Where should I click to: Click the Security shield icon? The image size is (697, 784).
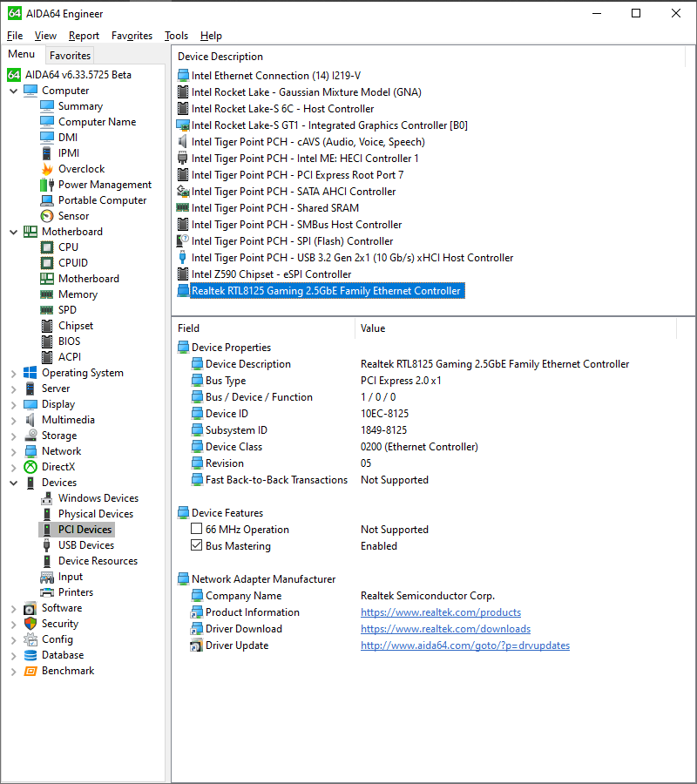[x=30, y=624]
